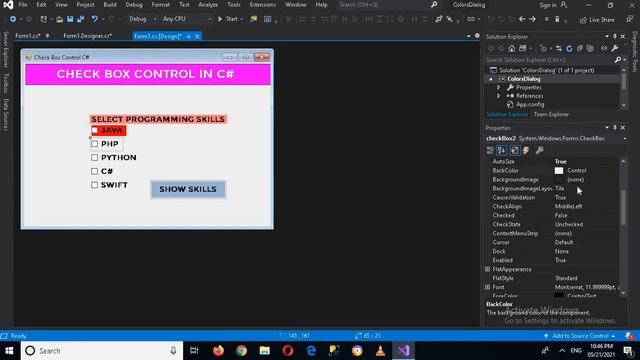Click the Properties panel vertical scrollbar

point(623,207)
